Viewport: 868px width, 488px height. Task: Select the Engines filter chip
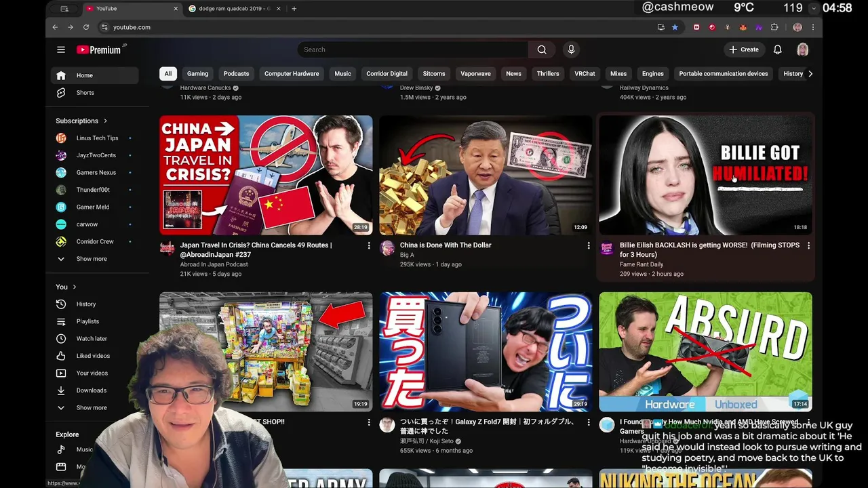(x=652, y=74)
